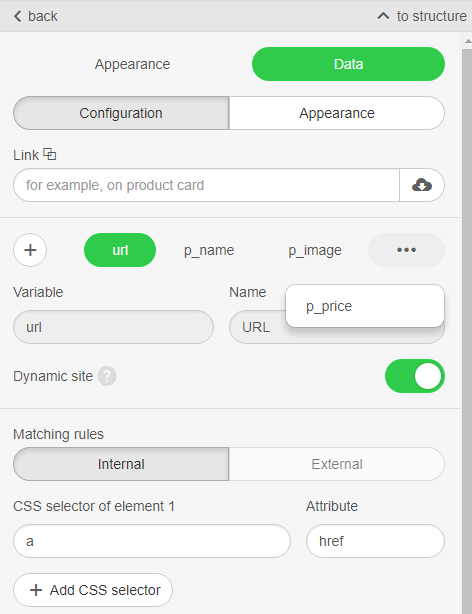
Task: Open the Data tab
Action: coord(348,64)
